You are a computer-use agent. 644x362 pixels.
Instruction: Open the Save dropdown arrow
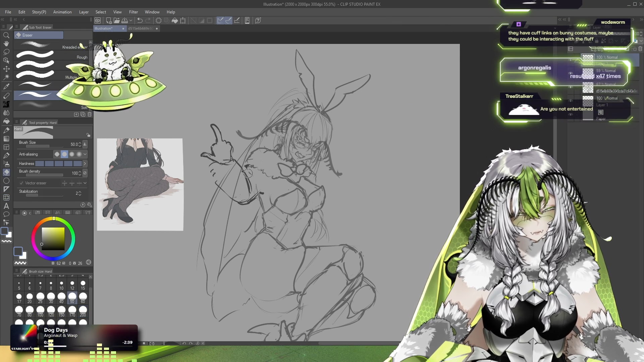(131, 20)
